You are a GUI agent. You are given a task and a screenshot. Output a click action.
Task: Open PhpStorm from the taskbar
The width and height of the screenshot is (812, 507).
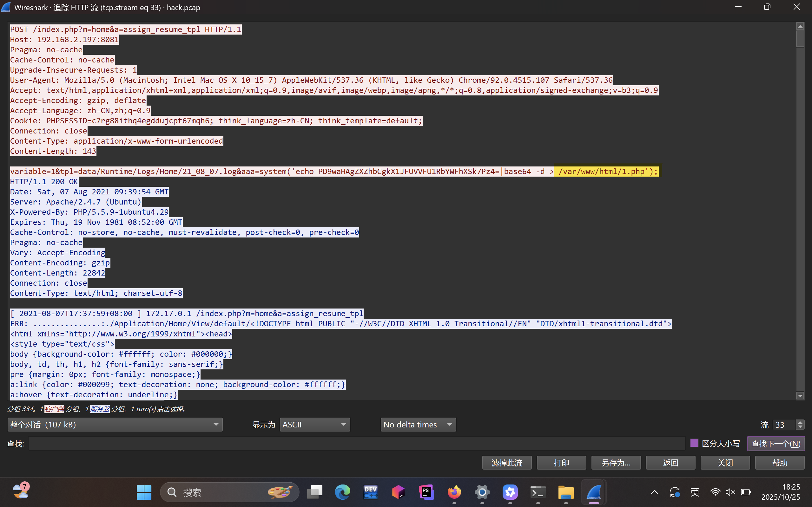pos(426,492)
